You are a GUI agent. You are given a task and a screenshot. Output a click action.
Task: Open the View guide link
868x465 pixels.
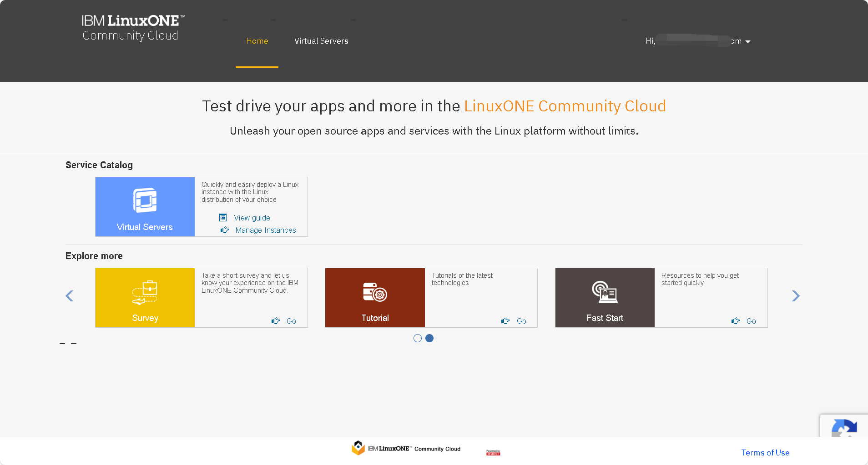[252, 218]
